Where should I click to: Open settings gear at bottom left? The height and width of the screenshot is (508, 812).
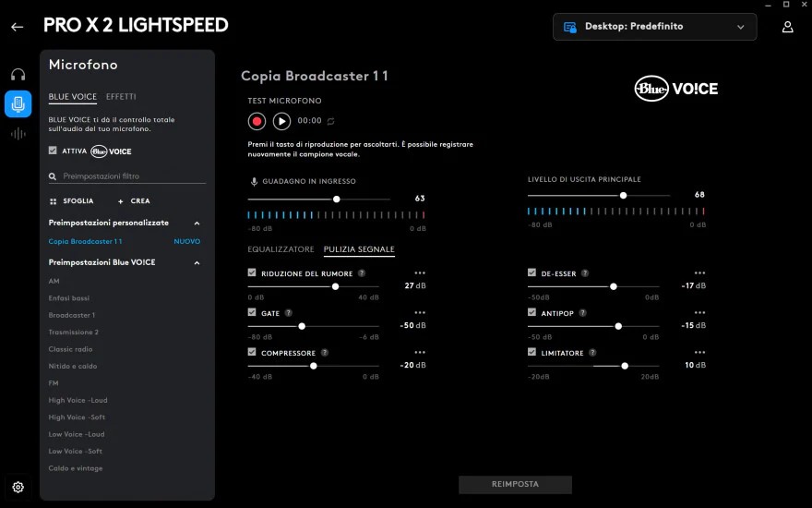tap(18, 488)
